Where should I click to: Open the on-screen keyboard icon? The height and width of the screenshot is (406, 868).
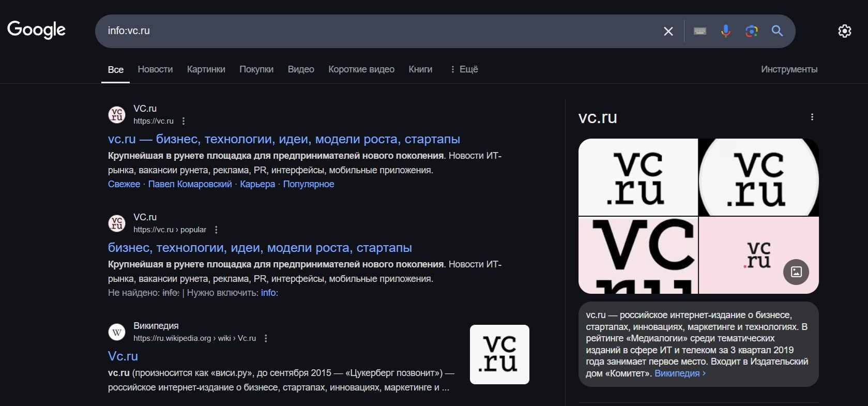pyautogui.click(x=700, y=32)
